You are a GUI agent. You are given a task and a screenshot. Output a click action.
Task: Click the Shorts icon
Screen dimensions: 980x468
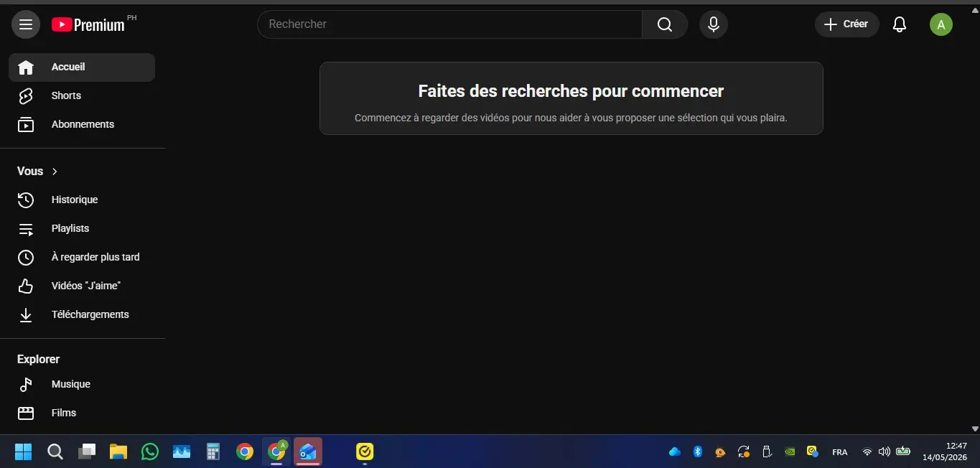pyautogui.click(x=26, y=95)
